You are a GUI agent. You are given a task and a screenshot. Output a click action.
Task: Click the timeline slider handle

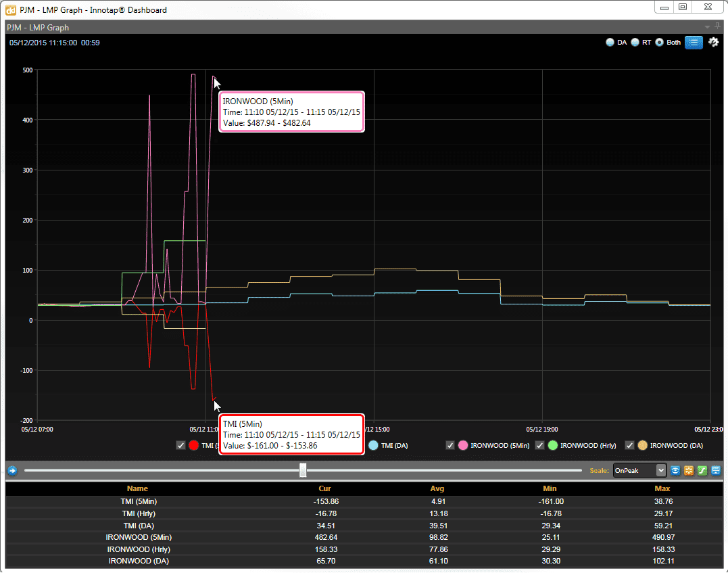(x=303, y=470)
